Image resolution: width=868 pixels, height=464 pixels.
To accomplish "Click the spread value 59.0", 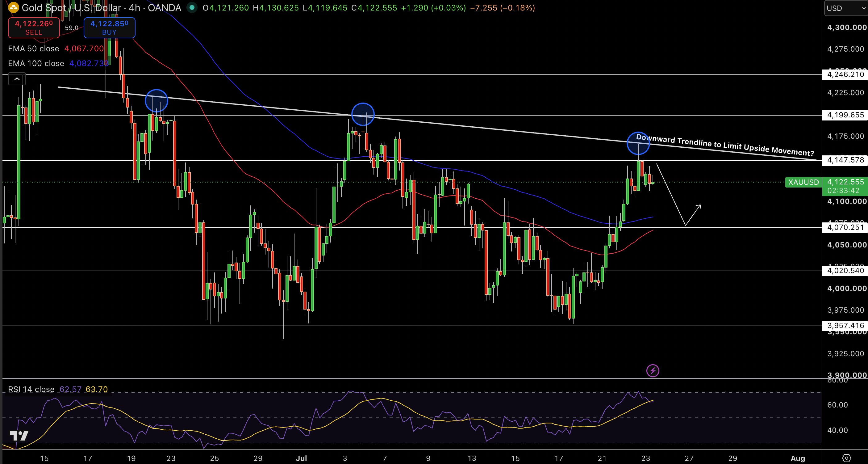I will pyautogui.click(x=71, y=28).
